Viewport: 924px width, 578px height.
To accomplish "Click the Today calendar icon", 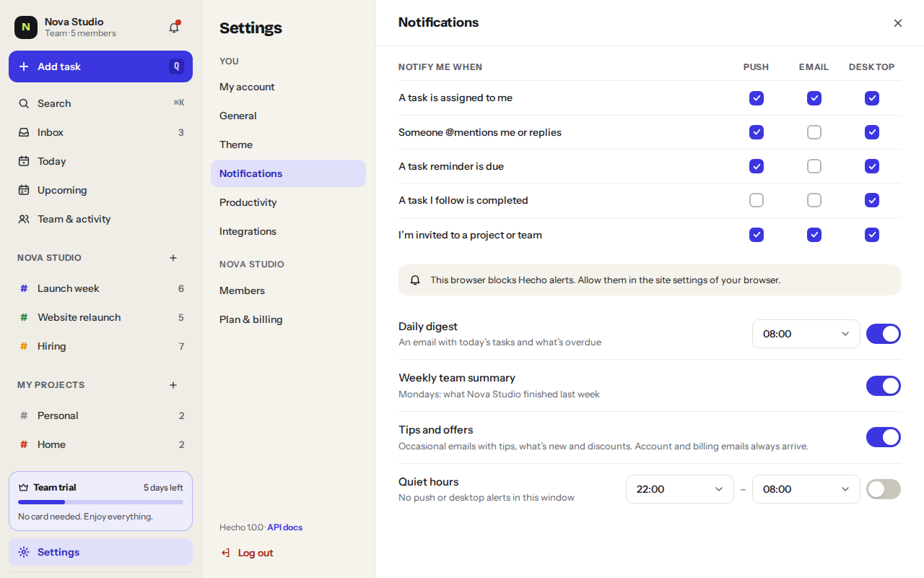I will click(x=24, y=161).
